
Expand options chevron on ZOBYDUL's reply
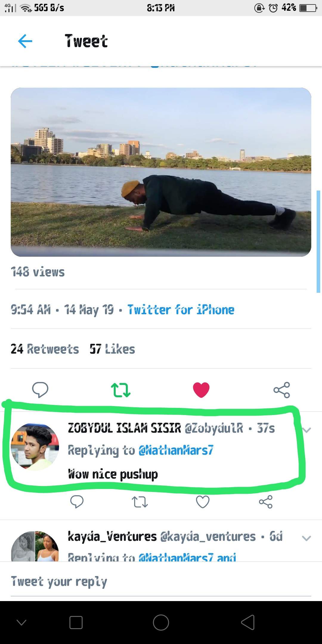pyautogui.click(x=306, y=430)
